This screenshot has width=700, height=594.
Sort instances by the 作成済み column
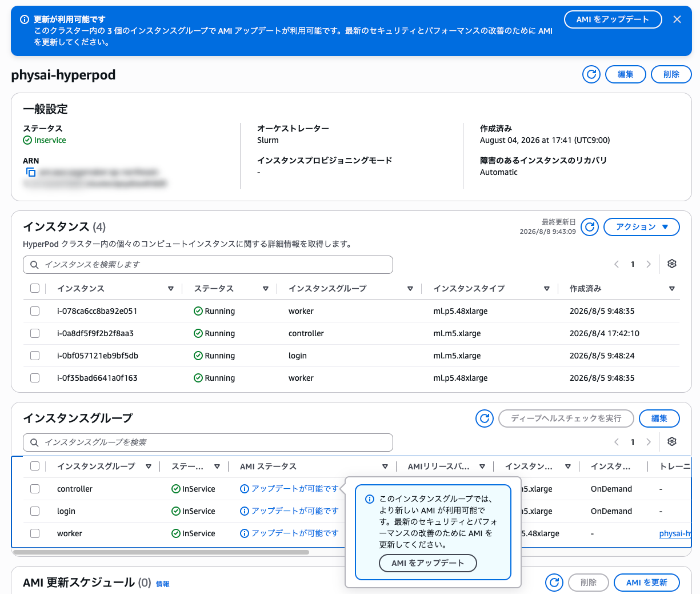pyautogui.click(x=672, y=289)
